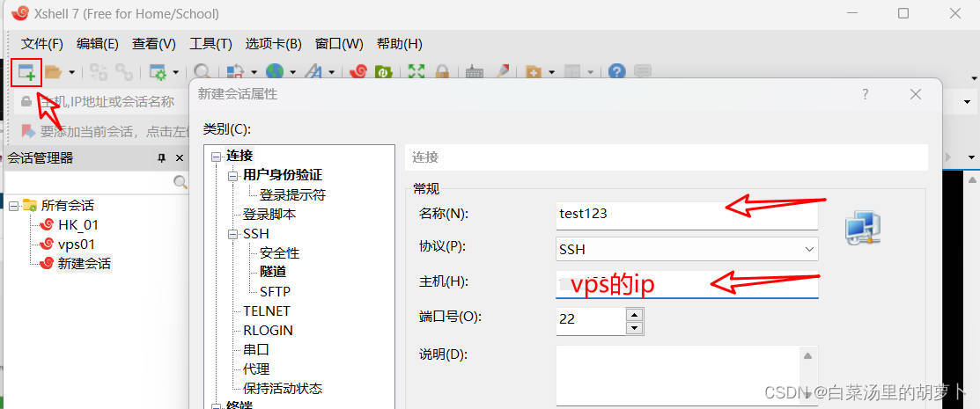The width and height of the screenshot is (980, 409).
Task: Click the 主机(H) host input field
Action: click(687, 285)
